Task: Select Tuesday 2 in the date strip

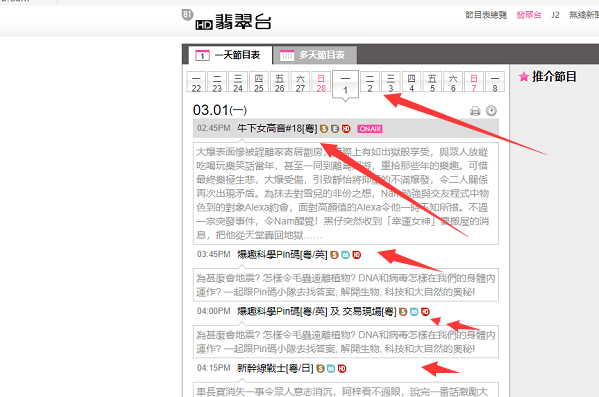Action: coord(370,82)
